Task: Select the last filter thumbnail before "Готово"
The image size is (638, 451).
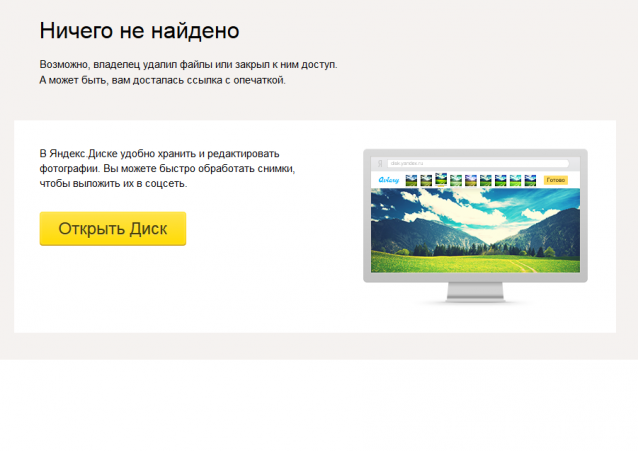Action: [531, 181]
